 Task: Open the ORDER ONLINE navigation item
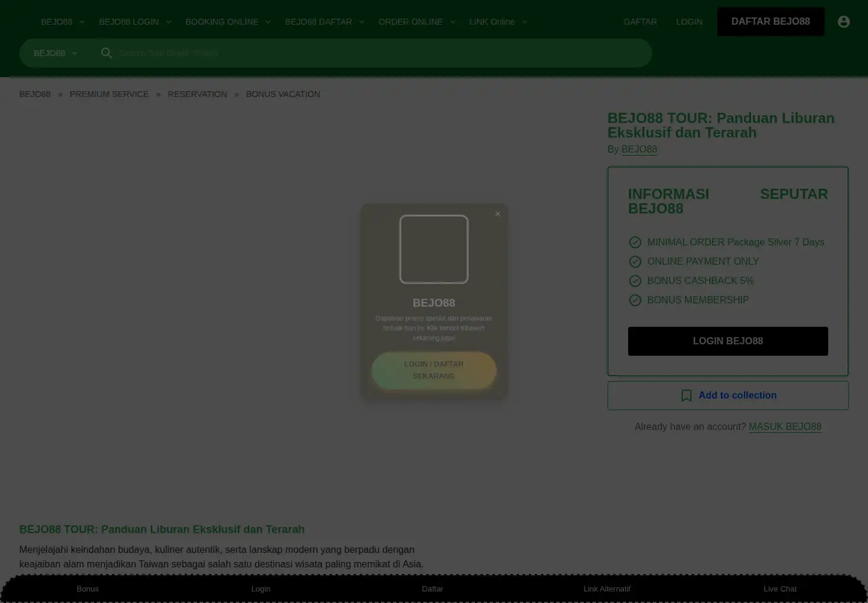point(410,22)
